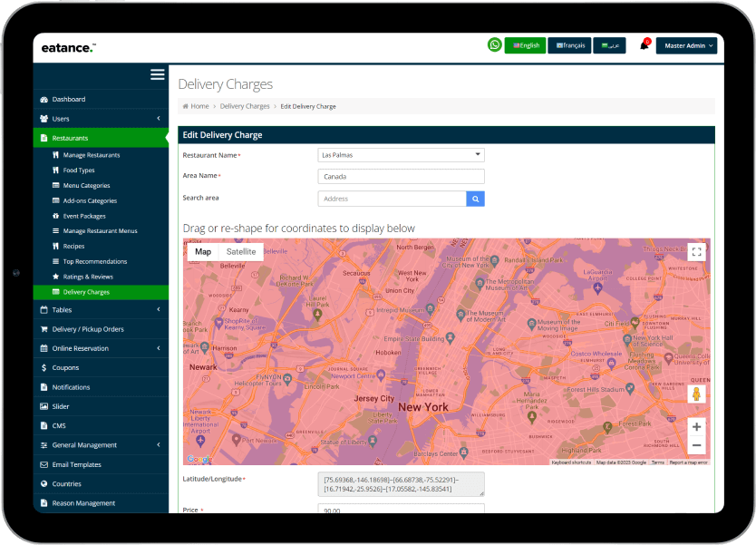Open CMS page
756x545 pixels.
click(101, 426)
